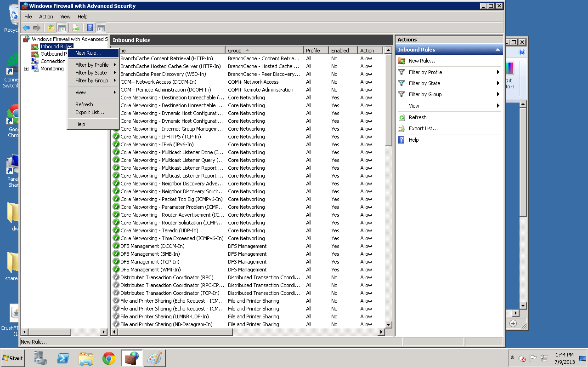The height and width of the screenshot is (368, 588).
Task: Toggle Show/Hide Action Pane toolbar icon
Action: point(101,28)
